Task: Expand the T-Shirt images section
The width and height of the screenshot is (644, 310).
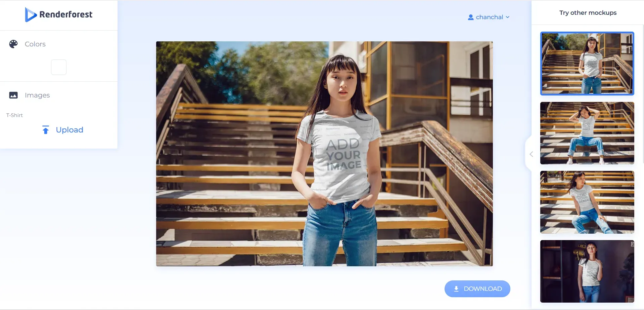Action: pyautogui.click(x=14, y=115)
